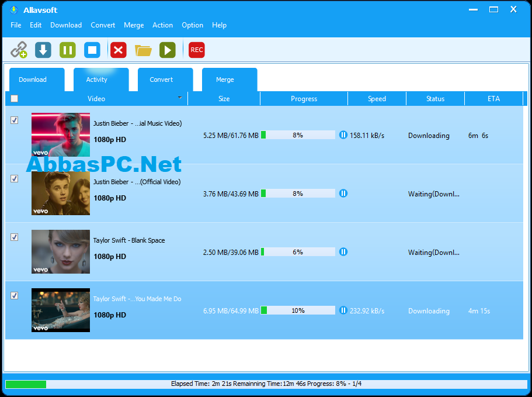Click the '2.50 MB/39.06 MB' size value
This screenshot has width=532, height=397.
[x=231, y=253]
